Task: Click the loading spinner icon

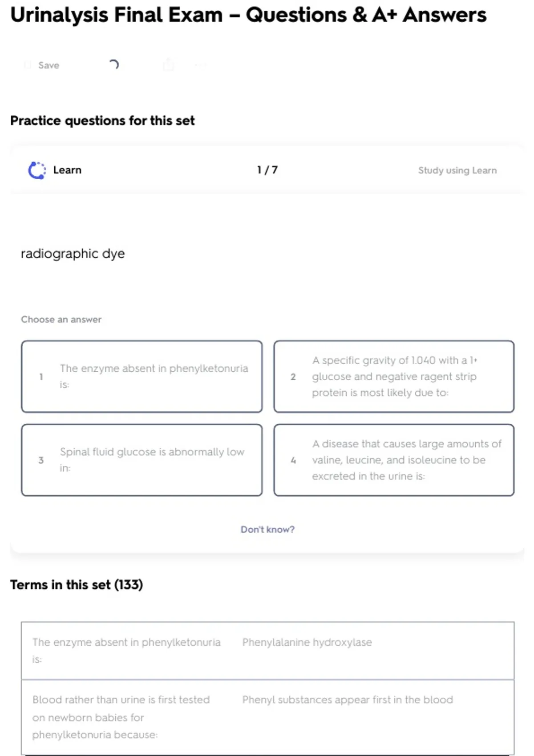Action: coord(114,65)
